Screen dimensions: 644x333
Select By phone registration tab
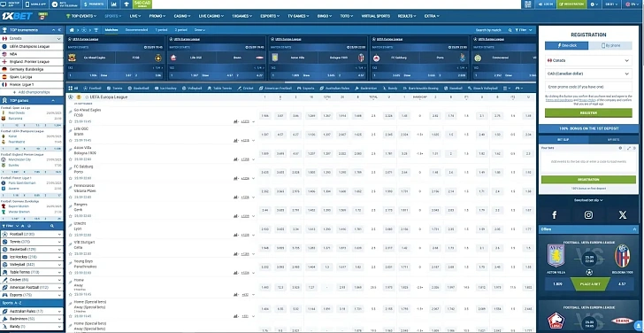[610, 46]
